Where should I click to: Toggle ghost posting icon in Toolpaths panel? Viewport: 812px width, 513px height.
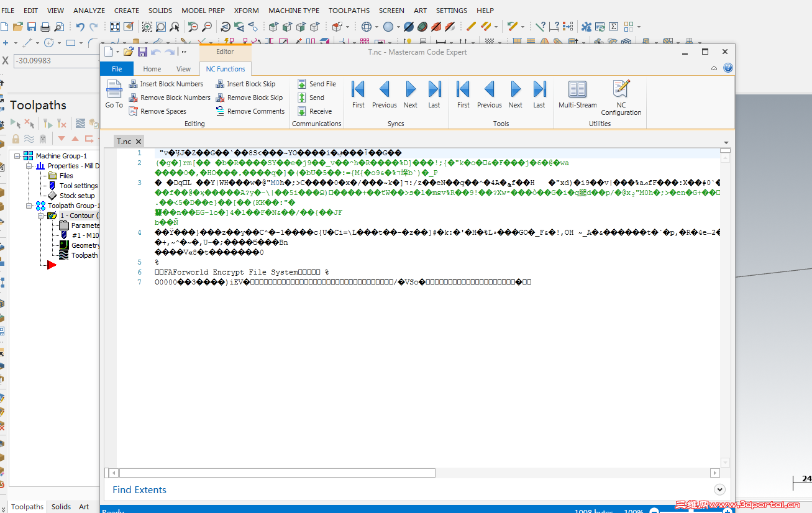42,138
